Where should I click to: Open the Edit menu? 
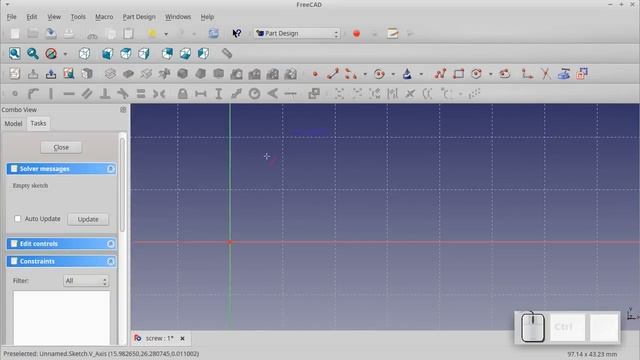31,17
